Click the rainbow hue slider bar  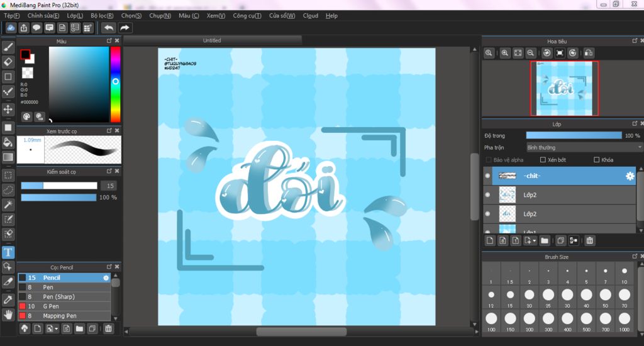click(x=116, y=84)
